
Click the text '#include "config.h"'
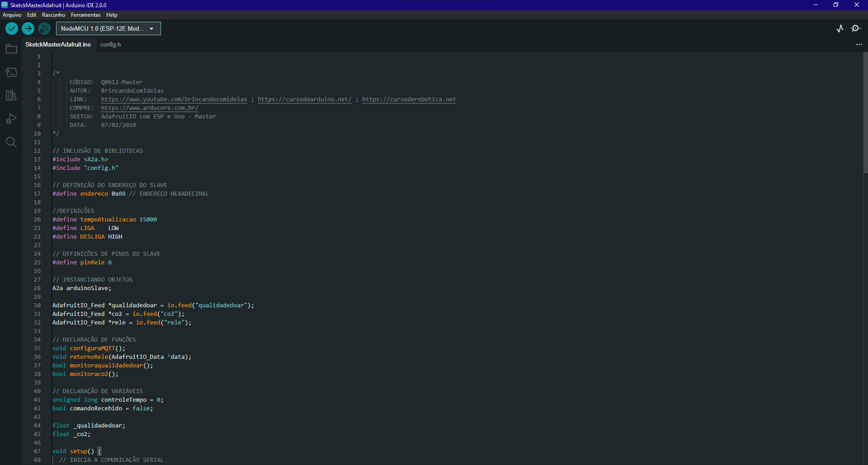pos(85,168)
